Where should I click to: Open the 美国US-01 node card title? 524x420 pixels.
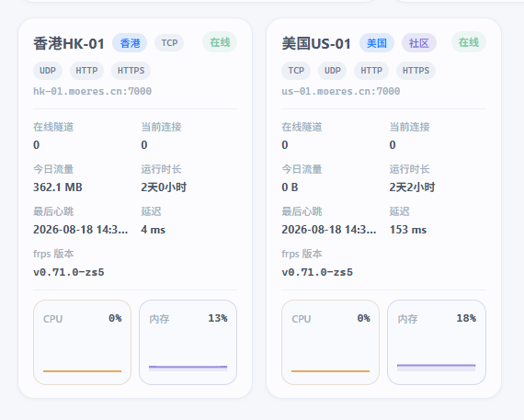pyautogui.click(x=316, y=43)
